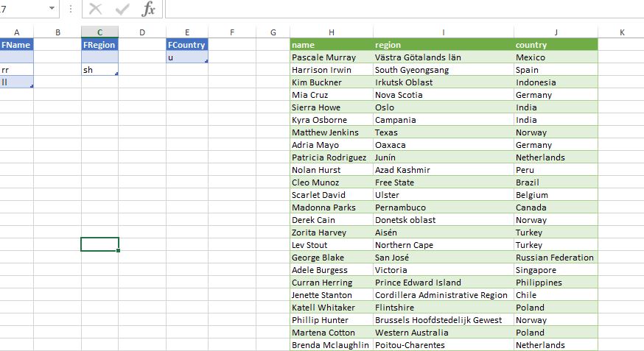Viewport: 644px width, 351px height.
Task: Select the Philippines country cell
Action: [x=556, y=283]
